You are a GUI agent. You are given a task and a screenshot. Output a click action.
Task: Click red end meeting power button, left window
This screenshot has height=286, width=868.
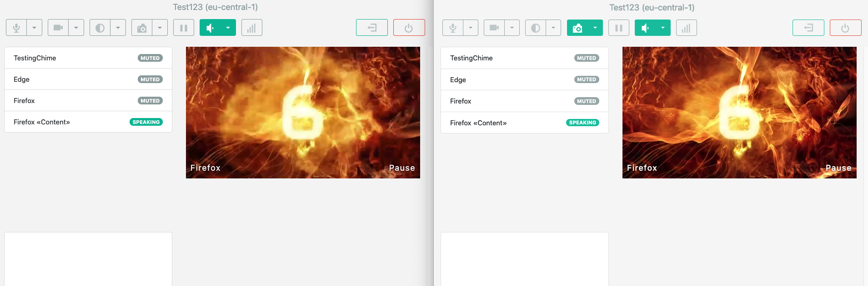(409, 28)
